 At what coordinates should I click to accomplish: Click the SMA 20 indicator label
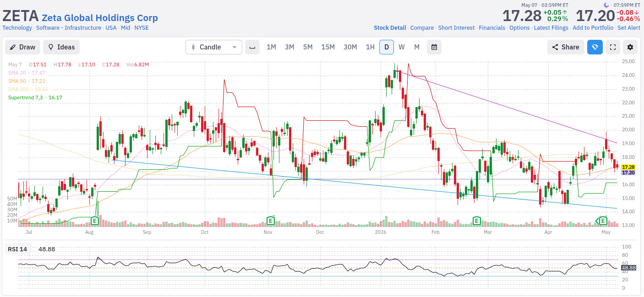[27, 73]
